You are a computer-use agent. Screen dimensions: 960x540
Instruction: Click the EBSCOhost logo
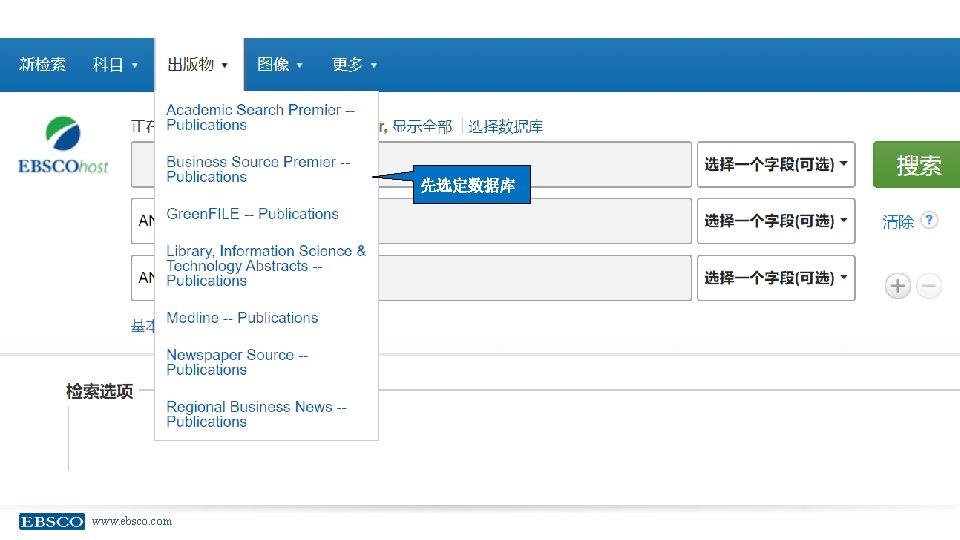[x=62, y=145]
